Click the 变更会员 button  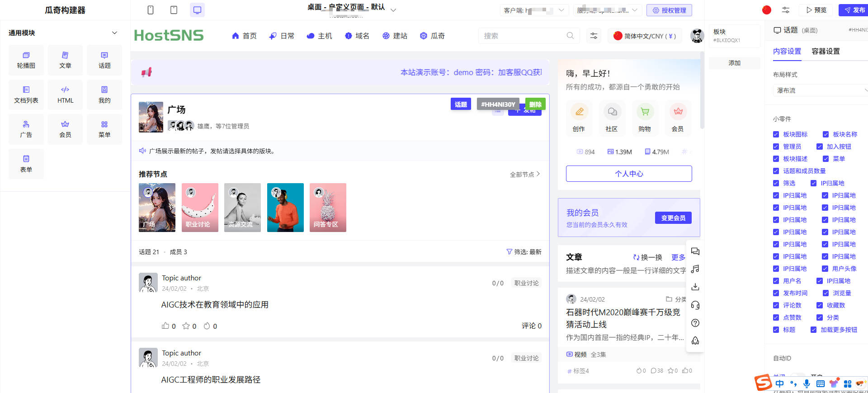673,218
